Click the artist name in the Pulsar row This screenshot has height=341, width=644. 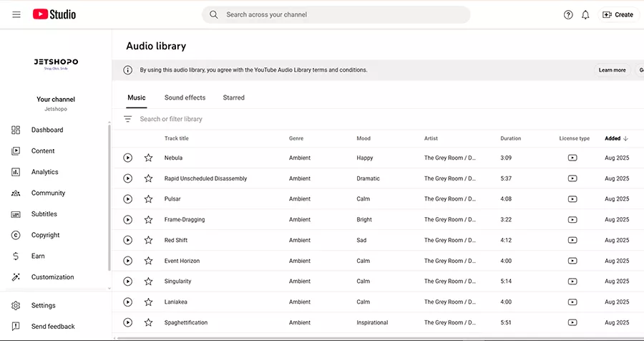coord(450,199)
